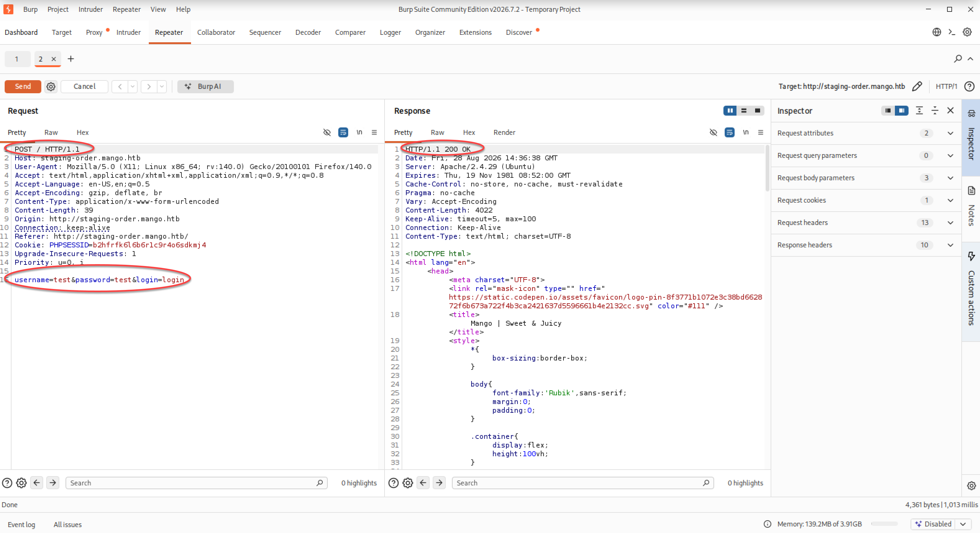Open the Project menu

tap(58, 9)
